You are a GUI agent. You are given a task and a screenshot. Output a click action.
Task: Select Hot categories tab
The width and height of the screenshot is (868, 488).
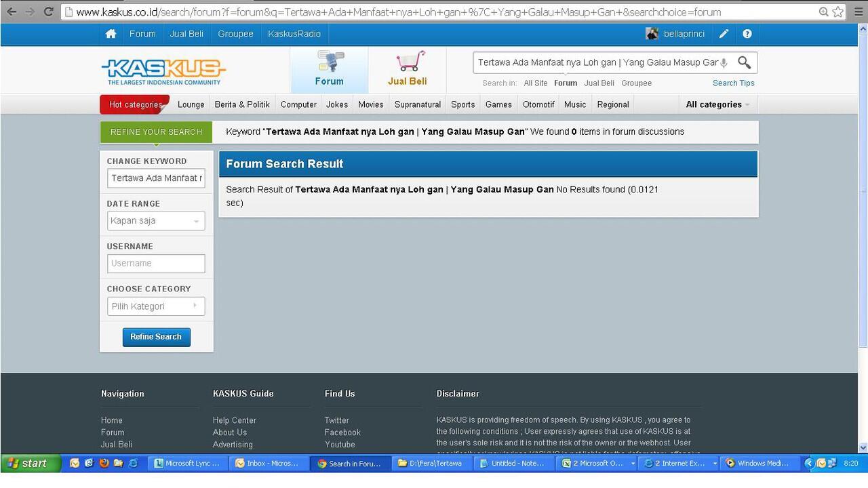pyautogui.click(x=135, y=104)
